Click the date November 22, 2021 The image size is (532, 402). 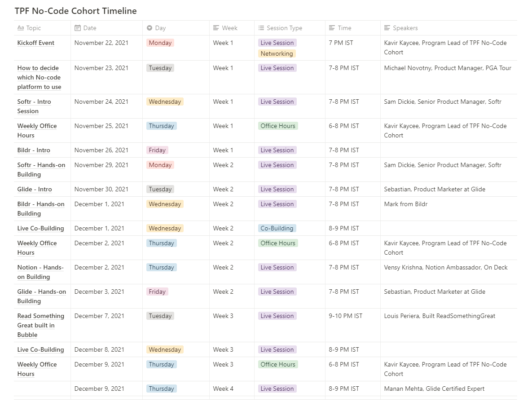(101, 43)
